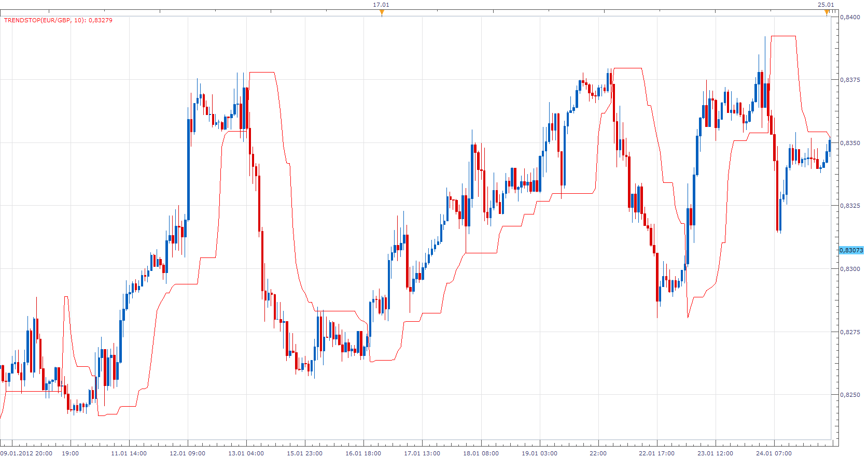
Task: Click the 25.01 date text at top
Action: point(826,5)
